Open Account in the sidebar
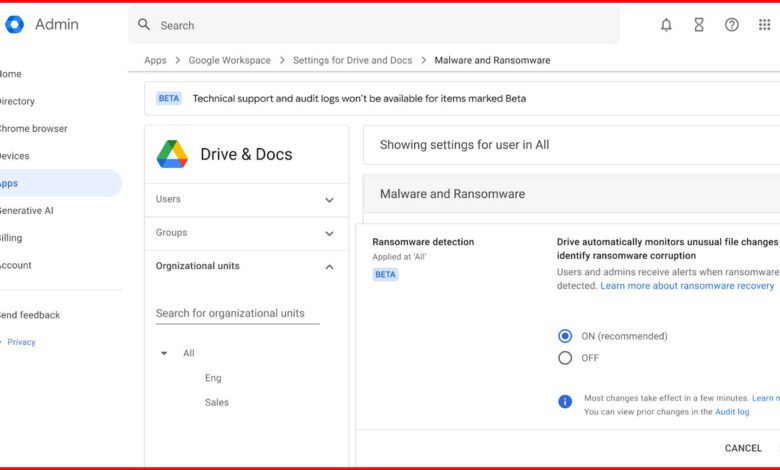780x470 pixels. (15, 265)
